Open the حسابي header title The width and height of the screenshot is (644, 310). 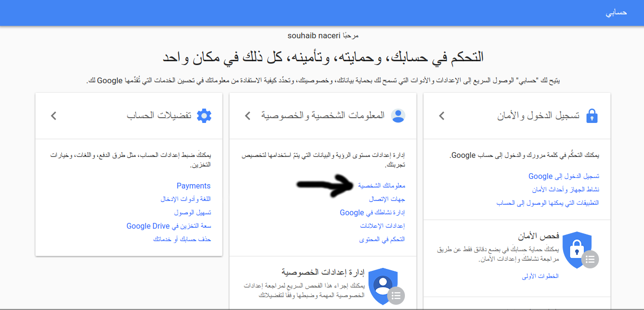[616, 13]
